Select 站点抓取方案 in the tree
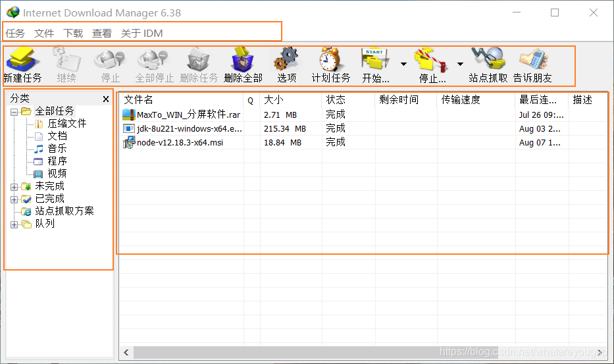 [64, 211]
